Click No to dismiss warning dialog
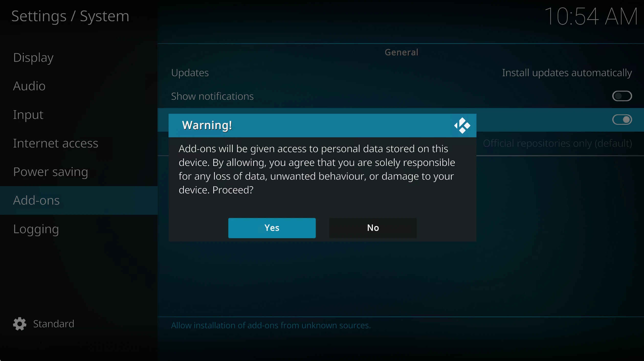The height and width of the screenshot is (361, 644). point(373,227)
